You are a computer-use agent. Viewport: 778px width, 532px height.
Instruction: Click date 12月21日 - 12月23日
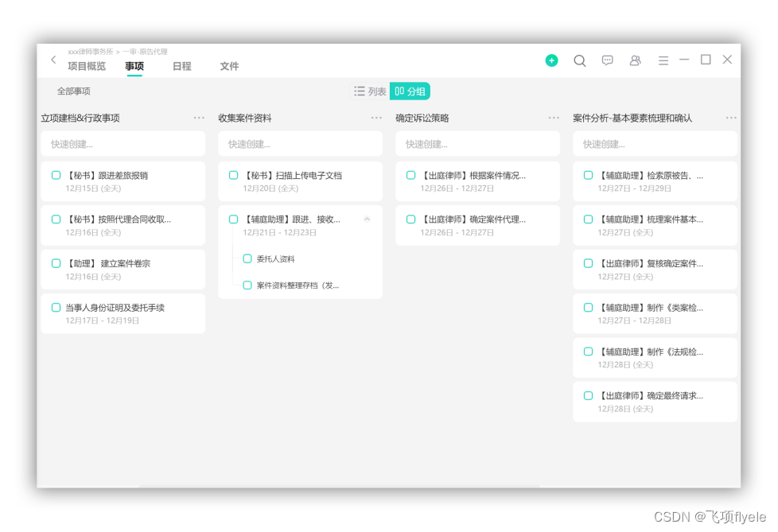[279, 232]
